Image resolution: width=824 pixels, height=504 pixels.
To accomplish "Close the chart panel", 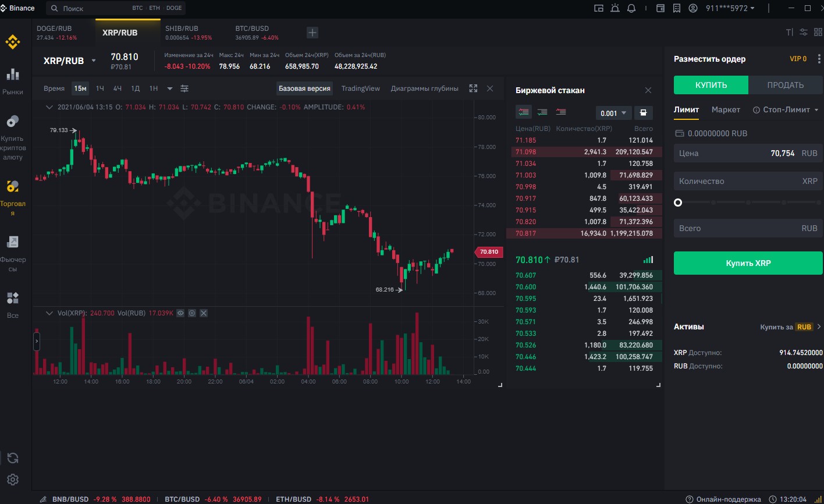I will pos(490,88).
